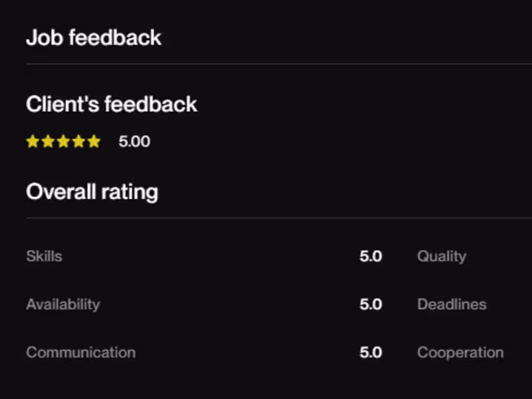The image size is (532, 399).
Task: Select the second yellow rating star
Action: [48, 142]
